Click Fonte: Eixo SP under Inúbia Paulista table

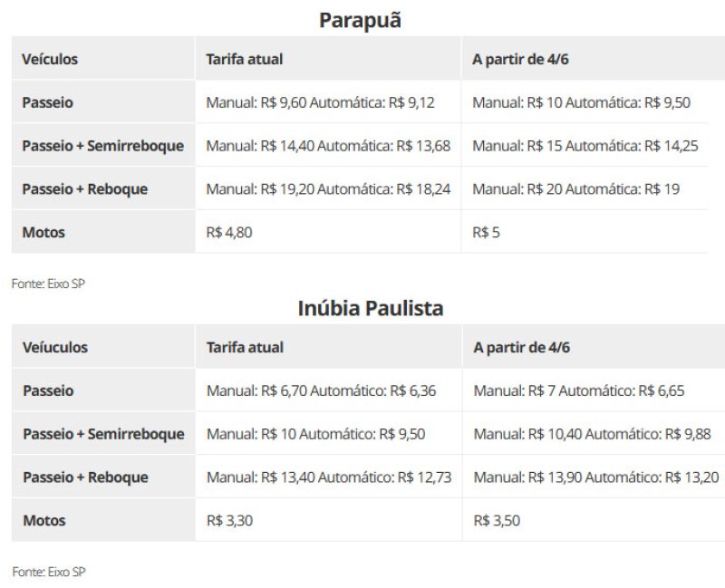49,572
